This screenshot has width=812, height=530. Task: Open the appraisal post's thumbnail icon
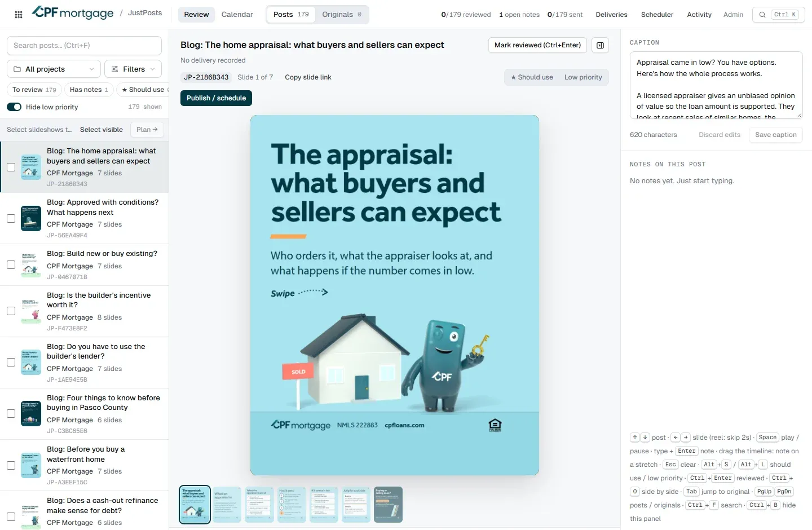tap(31, 167)
